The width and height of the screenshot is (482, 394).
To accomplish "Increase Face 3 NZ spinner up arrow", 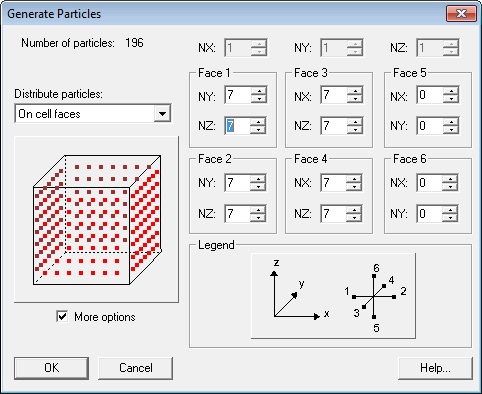I will 355,122.
